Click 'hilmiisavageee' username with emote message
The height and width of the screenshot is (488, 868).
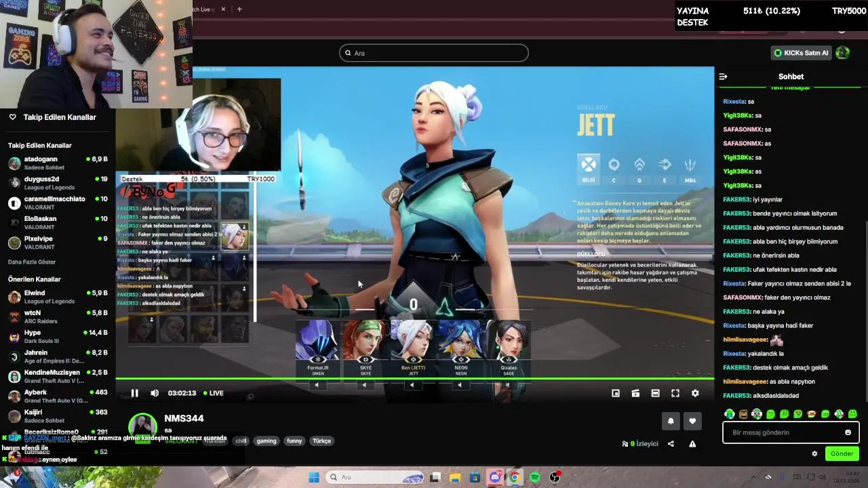745,340
